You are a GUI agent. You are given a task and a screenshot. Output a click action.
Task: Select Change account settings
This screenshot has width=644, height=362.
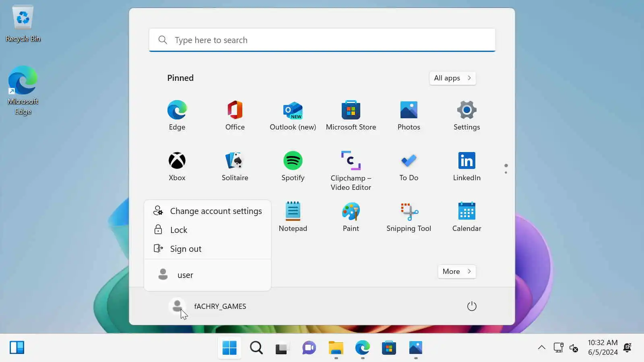208,211
